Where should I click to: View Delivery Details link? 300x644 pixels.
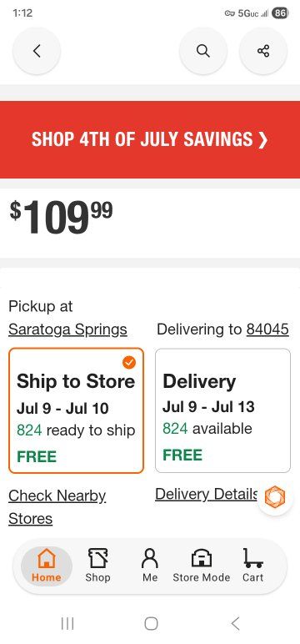207,494
